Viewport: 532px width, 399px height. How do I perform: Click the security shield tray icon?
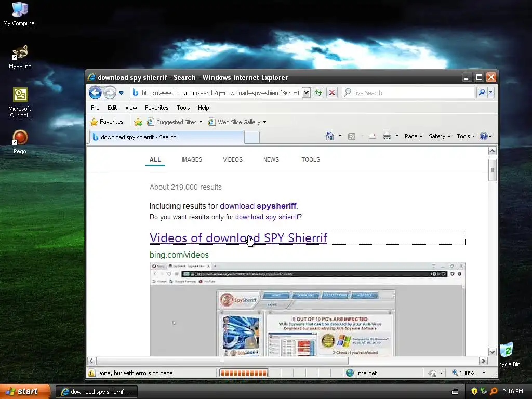click(x=474, y=391)
